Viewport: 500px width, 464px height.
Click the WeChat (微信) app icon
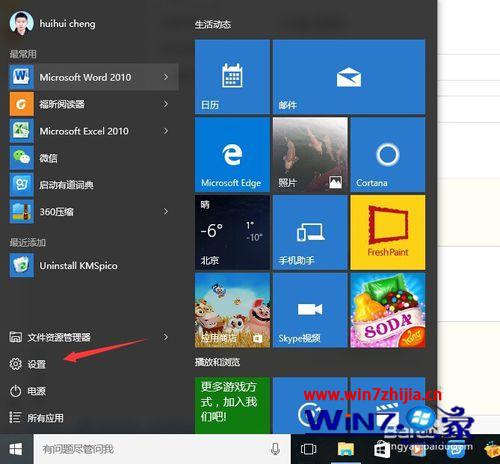pyautogui.click(x=22, y=158)
